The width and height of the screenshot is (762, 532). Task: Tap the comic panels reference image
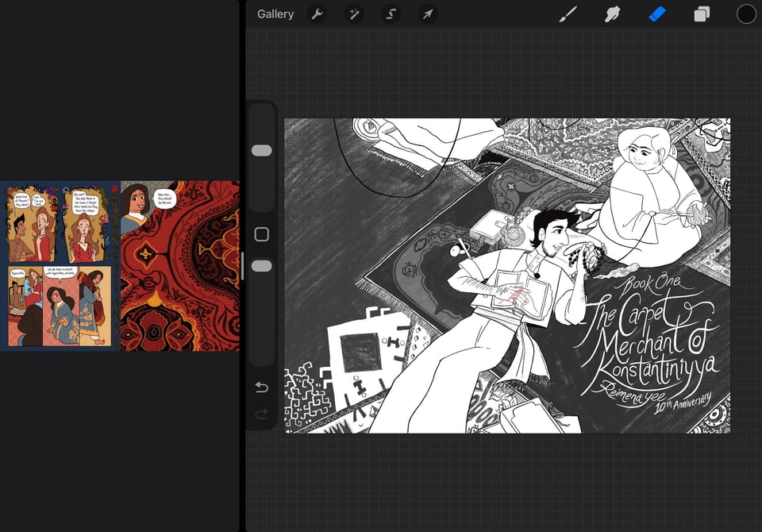tap(60, 266)
